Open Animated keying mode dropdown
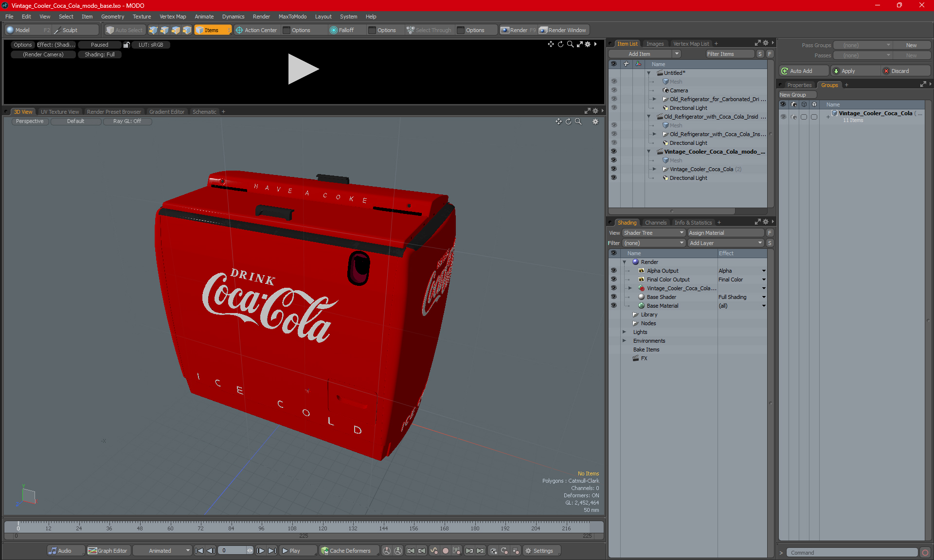The width and height of the screenshot is (934, 560). [162, 551]
